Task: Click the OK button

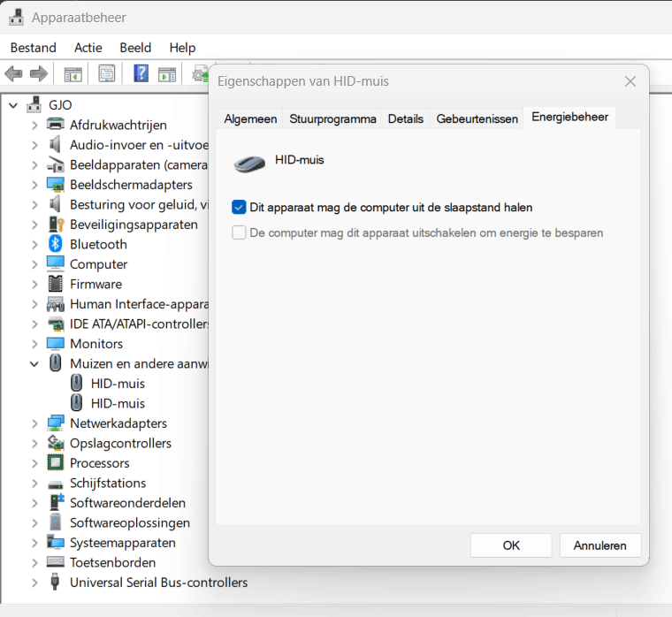Action: coord(511,545)
